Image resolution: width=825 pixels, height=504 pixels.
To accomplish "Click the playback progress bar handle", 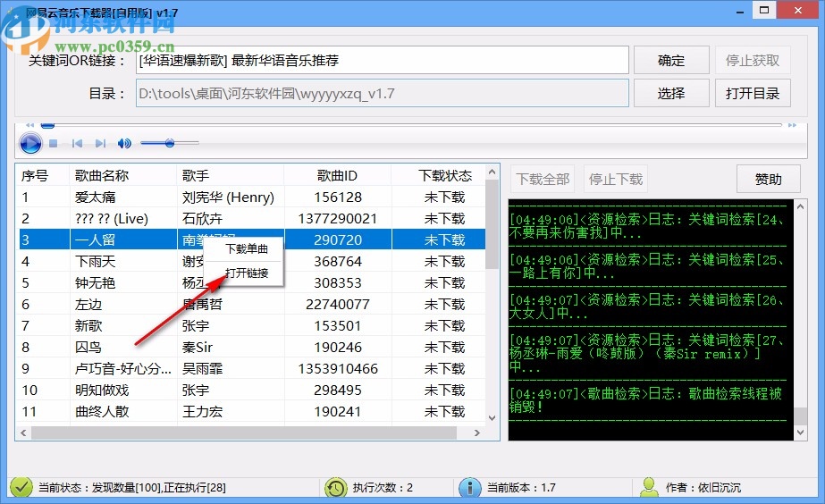I will (48, 125).
